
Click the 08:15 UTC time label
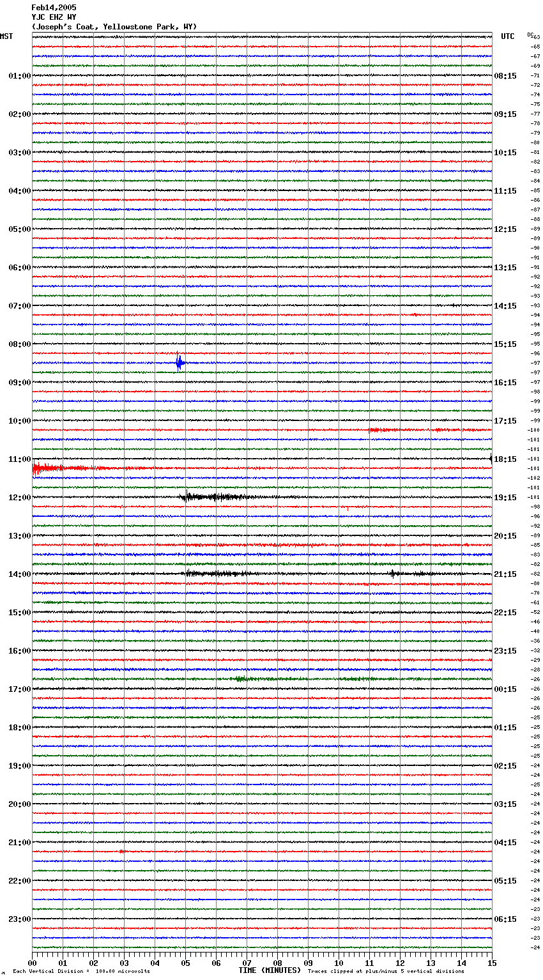click(505, 76)
